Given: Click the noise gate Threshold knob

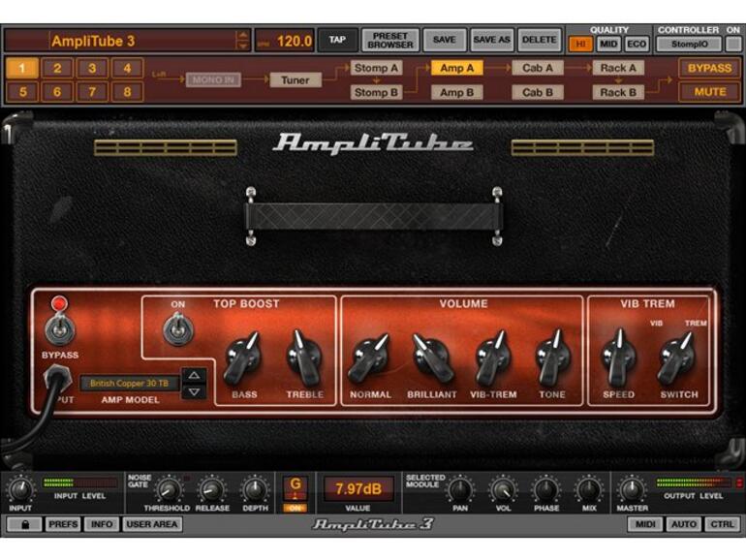Looking at the screenshot, I should tap(170, 489).
